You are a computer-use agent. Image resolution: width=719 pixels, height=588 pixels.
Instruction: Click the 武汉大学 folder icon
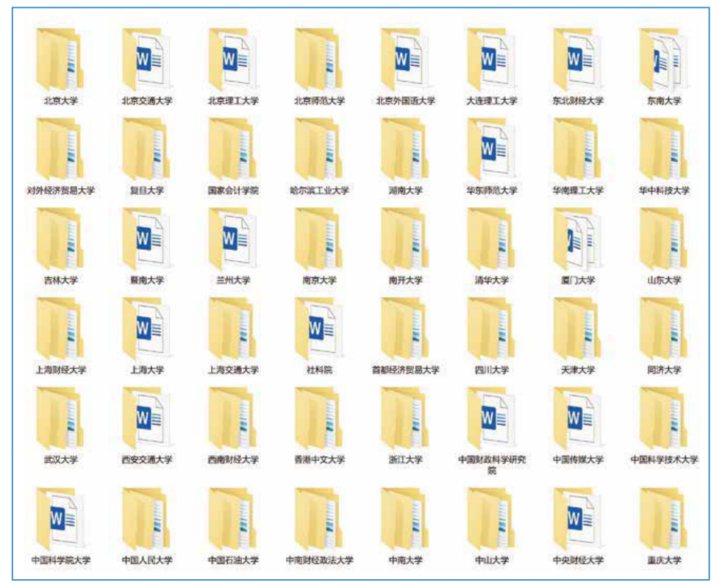pos(60,418)
